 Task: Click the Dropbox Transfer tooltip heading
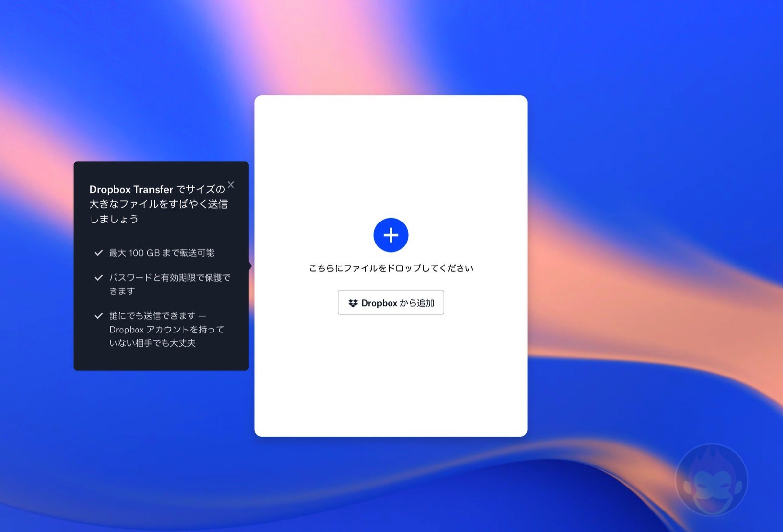tap(158, 204)
